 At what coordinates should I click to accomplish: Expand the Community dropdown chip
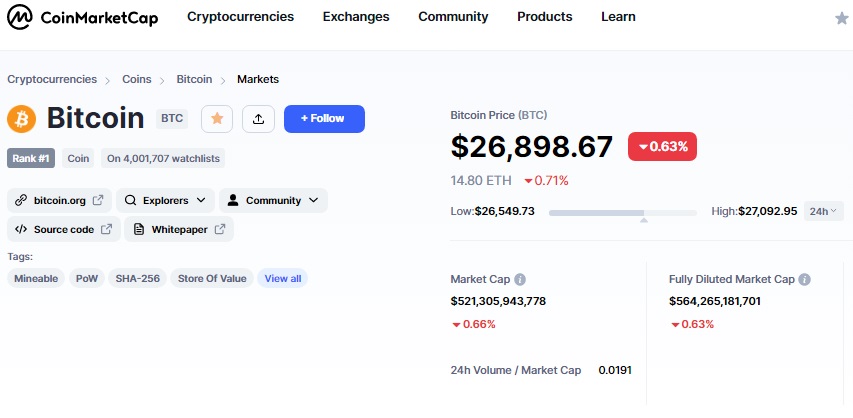(273, 200)
